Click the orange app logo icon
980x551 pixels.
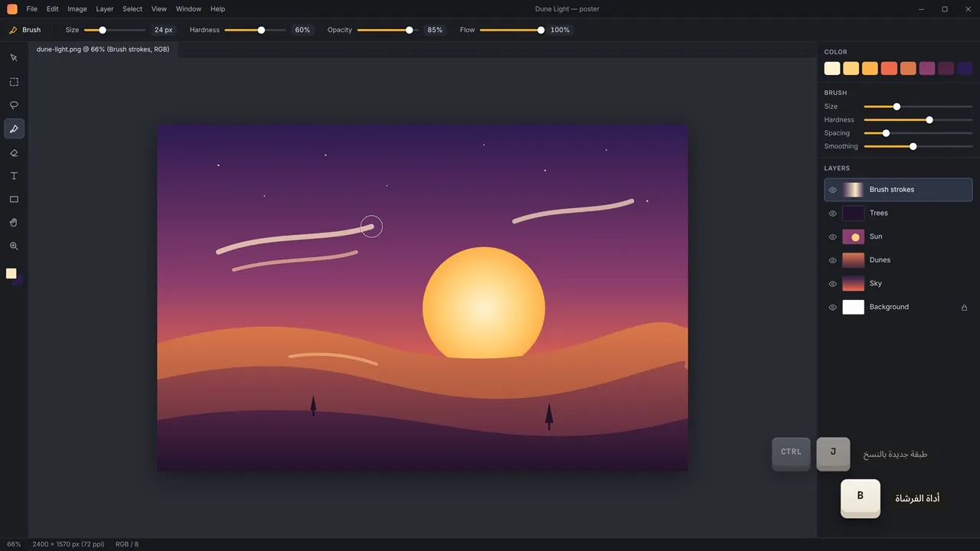(12, 9)
